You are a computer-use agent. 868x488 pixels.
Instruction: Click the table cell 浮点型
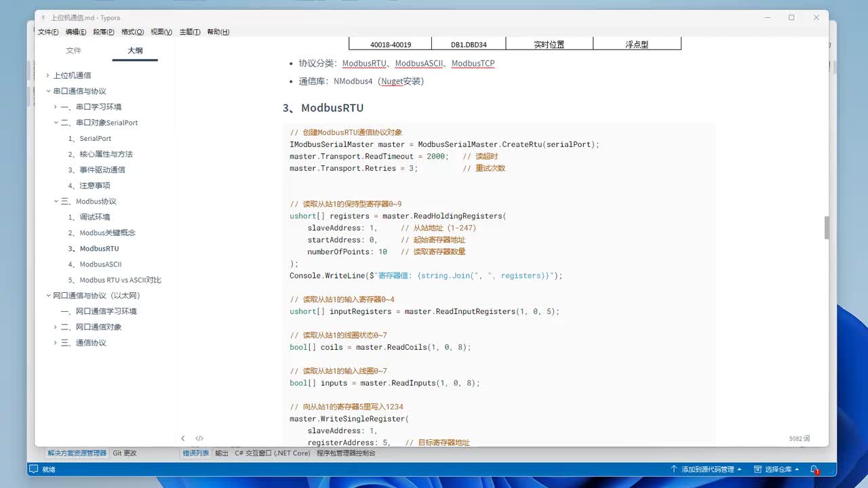pos(637,44)
